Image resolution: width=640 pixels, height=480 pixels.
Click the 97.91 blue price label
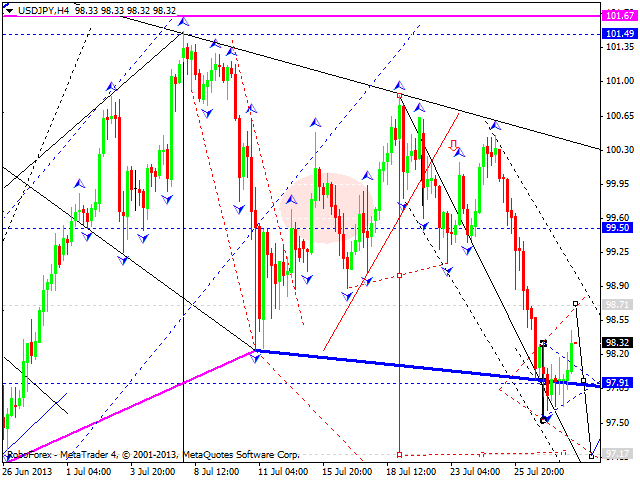(619, 382)
